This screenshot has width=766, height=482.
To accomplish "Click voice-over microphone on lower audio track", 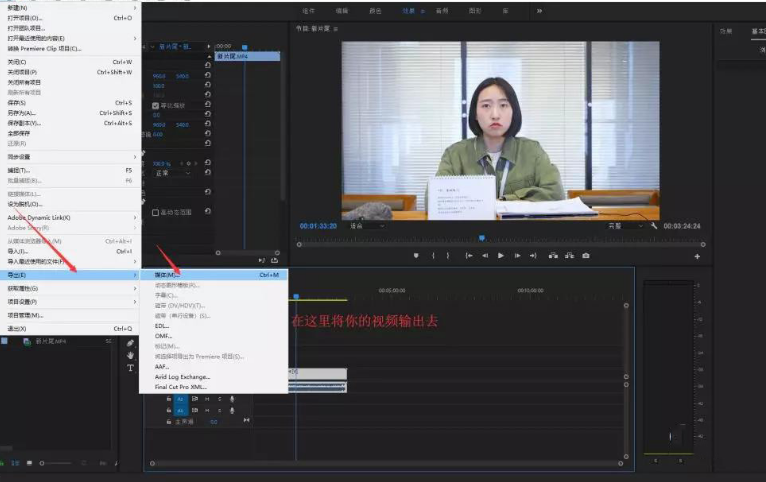I will [232, 410].
